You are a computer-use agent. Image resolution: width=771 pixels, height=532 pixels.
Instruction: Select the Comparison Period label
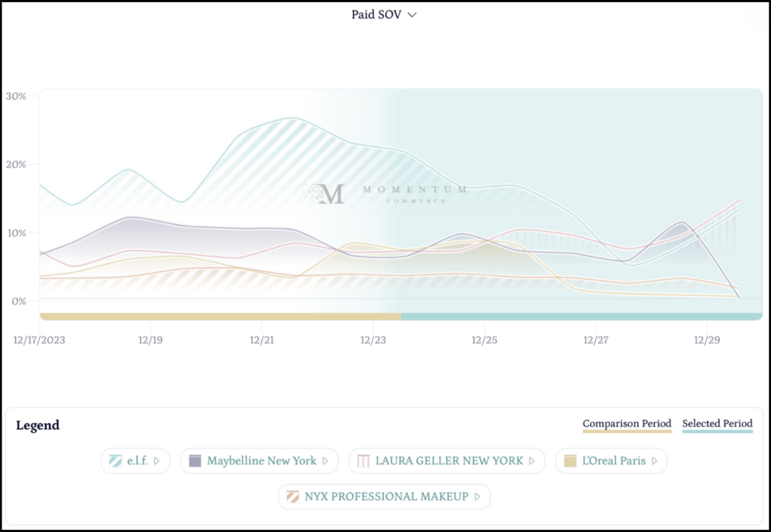(626, 424)
